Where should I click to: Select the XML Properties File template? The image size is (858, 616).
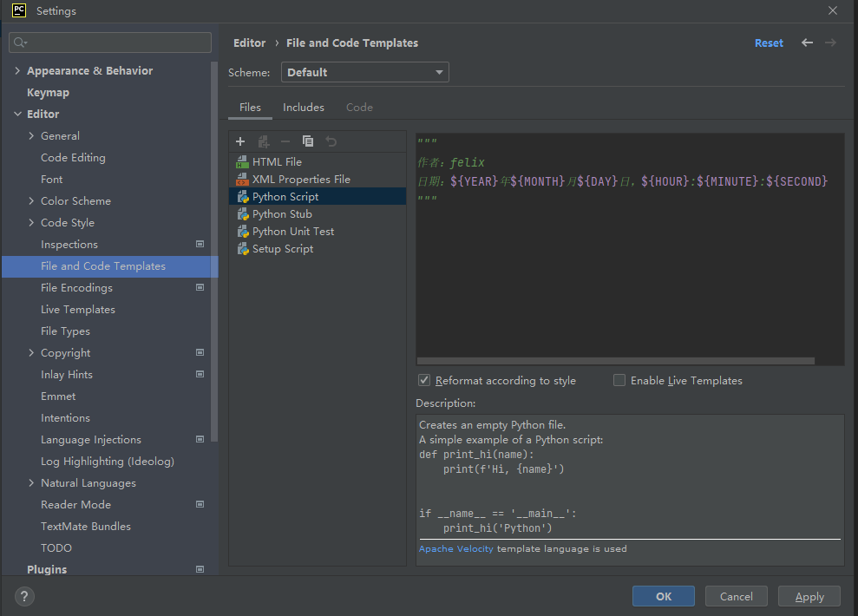[x=301, y=180]
